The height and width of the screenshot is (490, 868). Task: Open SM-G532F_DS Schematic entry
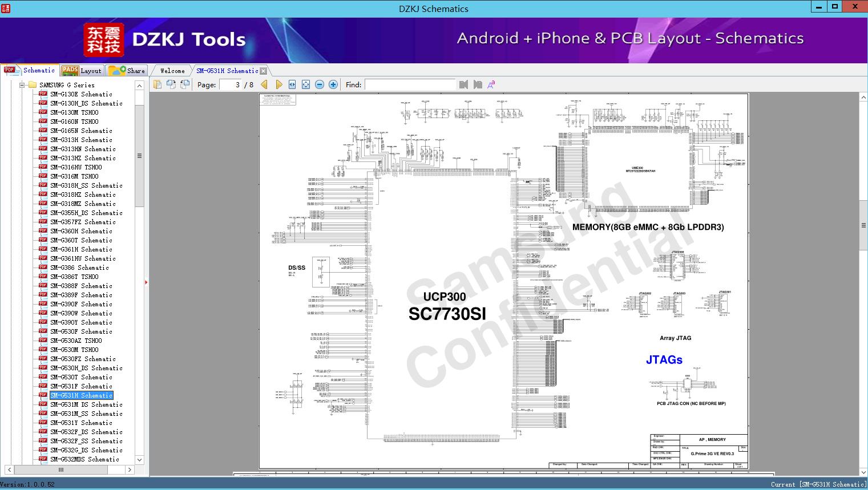click(x=86, y=432)
